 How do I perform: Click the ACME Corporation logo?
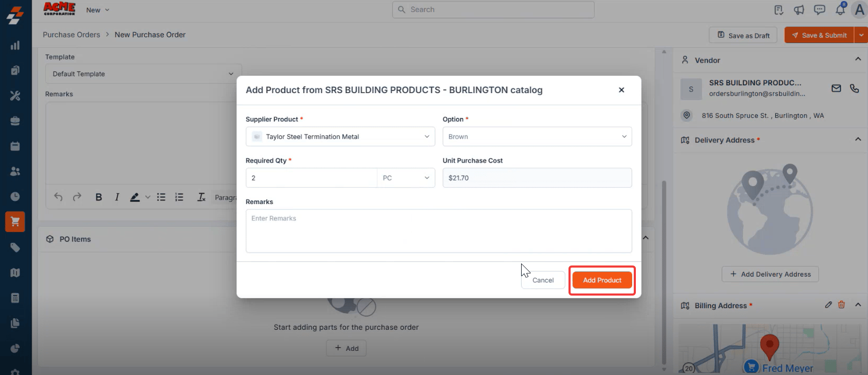click(x=59, y=9)
